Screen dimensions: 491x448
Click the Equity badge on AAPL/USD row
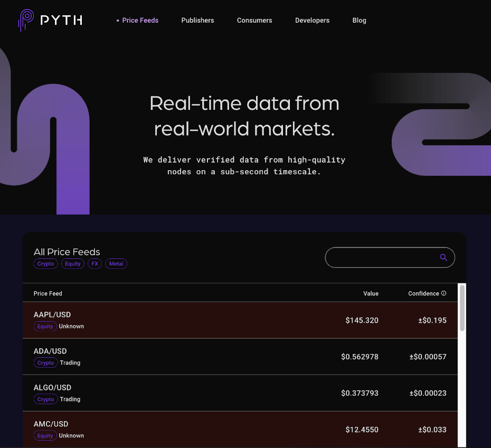(45, 326)
